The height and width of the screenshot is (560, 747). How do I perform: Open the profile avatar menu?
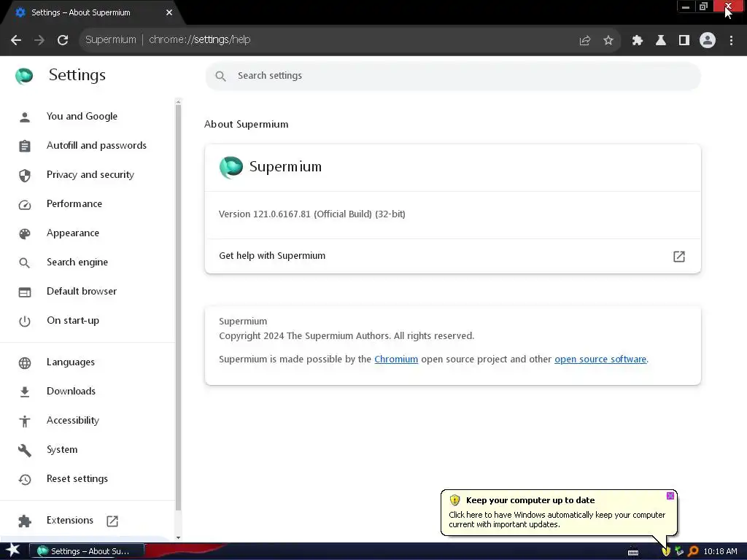708,40
